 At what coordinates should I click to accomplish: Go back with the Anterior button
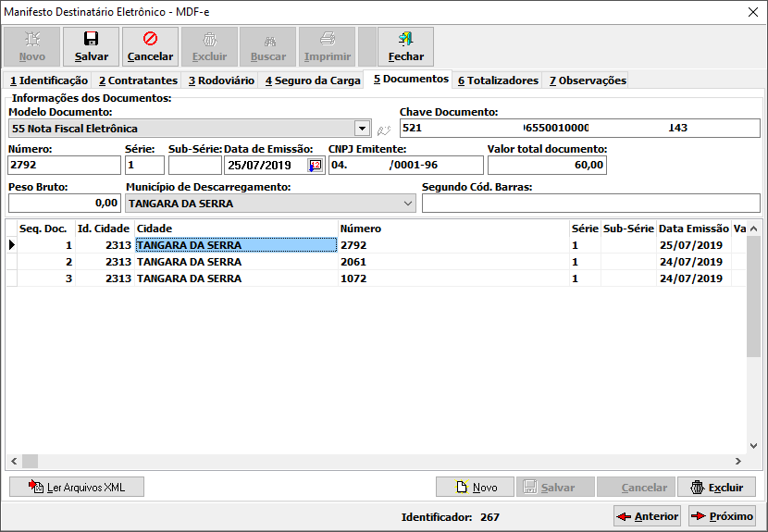coord(647,516)
